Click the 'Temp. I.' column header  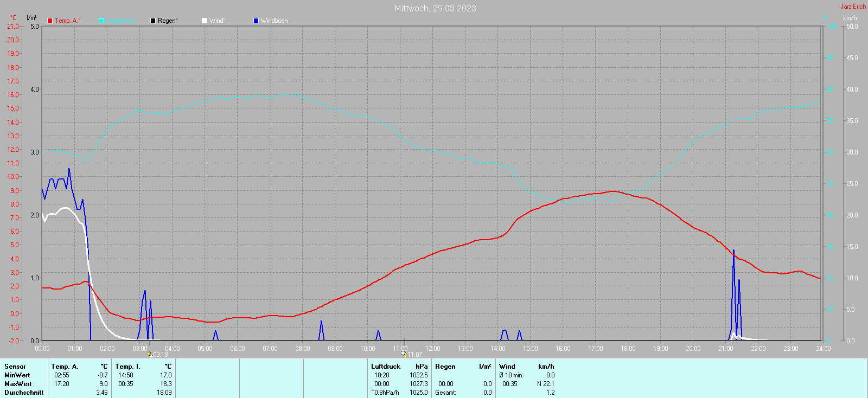click(128, 367)
